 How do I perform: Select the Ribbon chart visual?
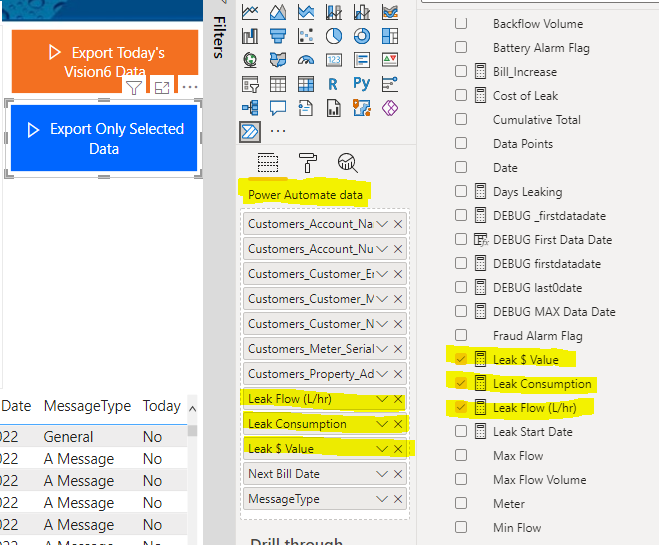[x=390, y=12]
